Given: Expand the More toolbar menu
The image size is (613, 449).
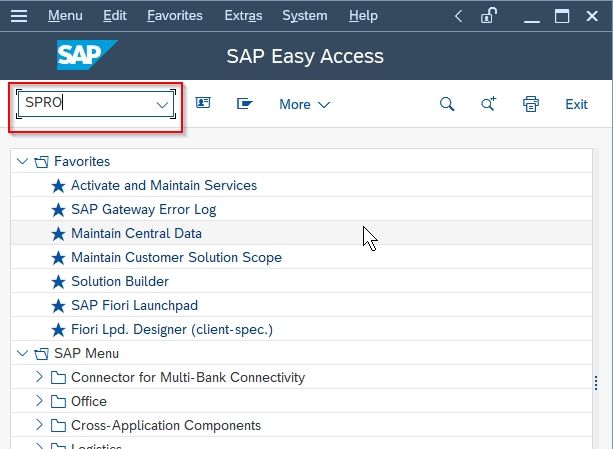Looking at the screenshot, I should pyautogui.click(x=304, y=104).
